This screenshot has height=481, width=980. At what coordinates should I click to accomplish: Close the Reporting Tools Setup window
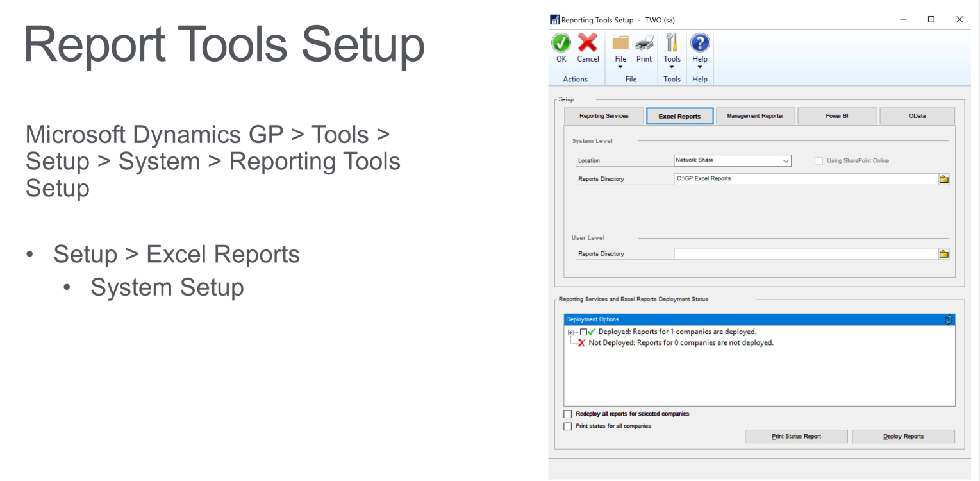pyautogui.click(x=959, y=20)
